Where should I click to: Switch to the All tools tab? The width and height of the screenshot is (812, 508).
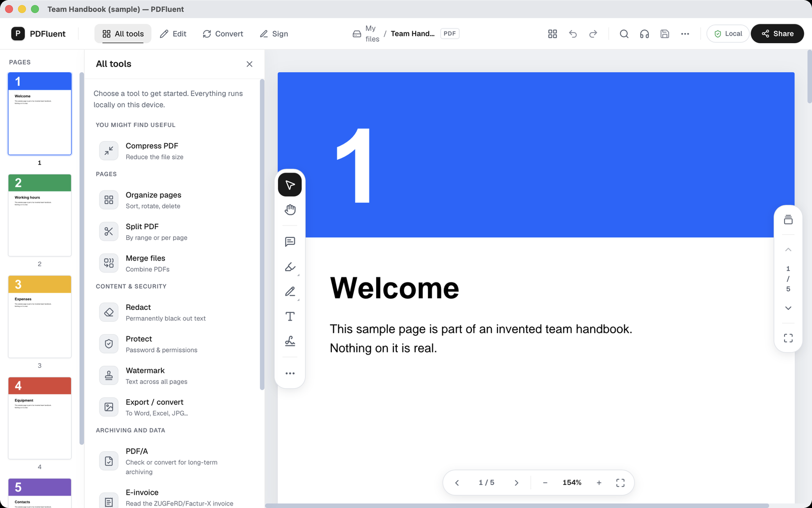[123, 34]
